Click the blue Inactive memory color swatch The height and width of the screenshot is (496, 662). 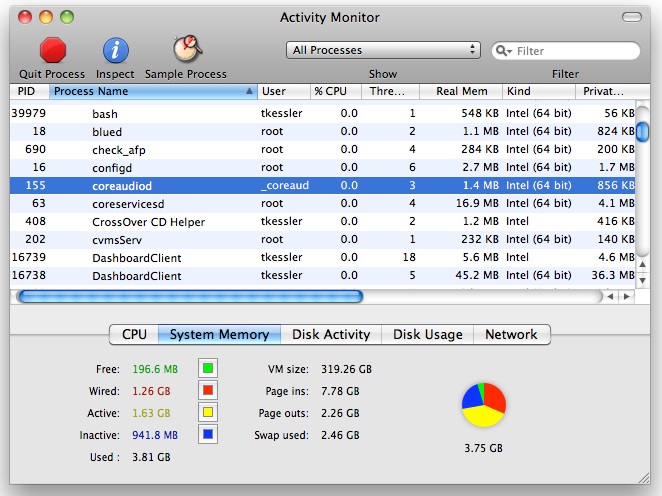tap(208, 434)
